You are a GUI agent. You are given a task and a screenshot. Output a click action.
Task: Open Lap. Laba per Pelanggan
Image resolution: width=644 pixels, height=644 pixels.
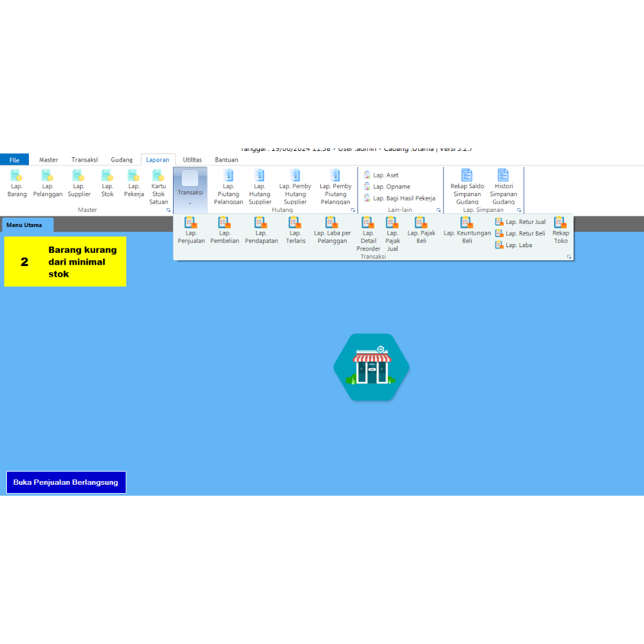pos(332,230)
